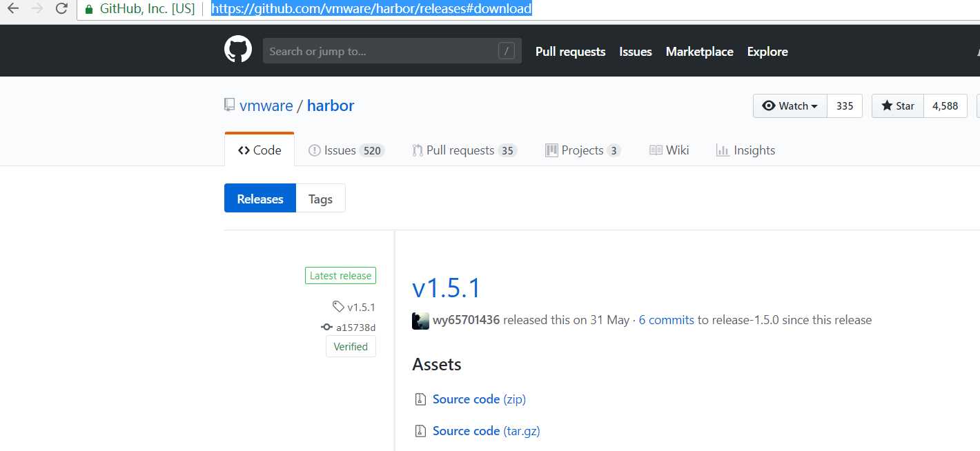Screen dimensions: 980x451
Task: Click the commit icon beside a15738d
Action: click(326, 328)
